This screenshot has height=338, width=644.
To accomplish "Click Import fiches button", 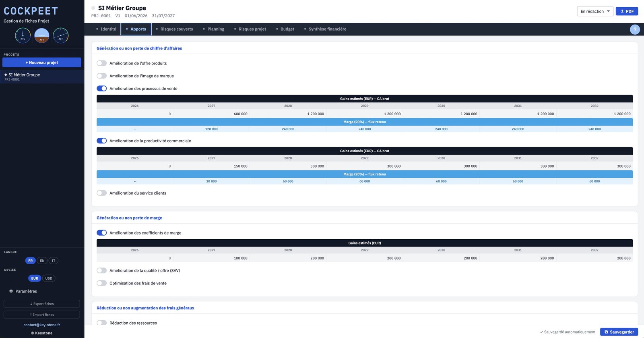I will coord(42,315).
